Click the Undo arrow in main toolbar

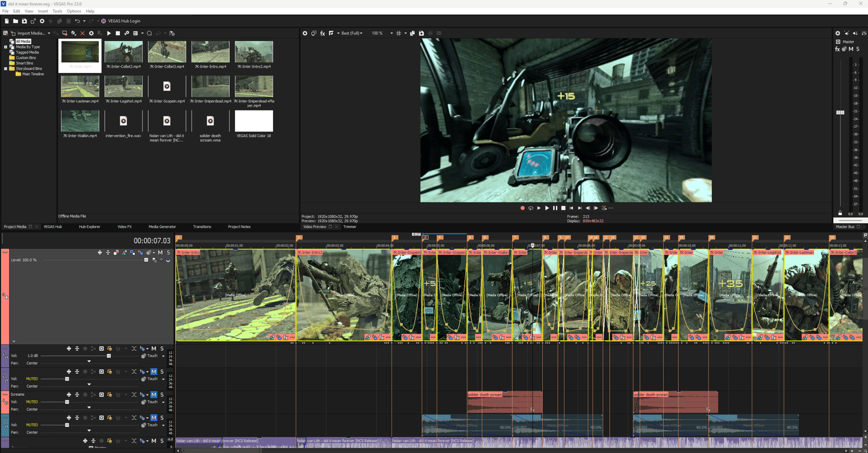coord(77,21)
